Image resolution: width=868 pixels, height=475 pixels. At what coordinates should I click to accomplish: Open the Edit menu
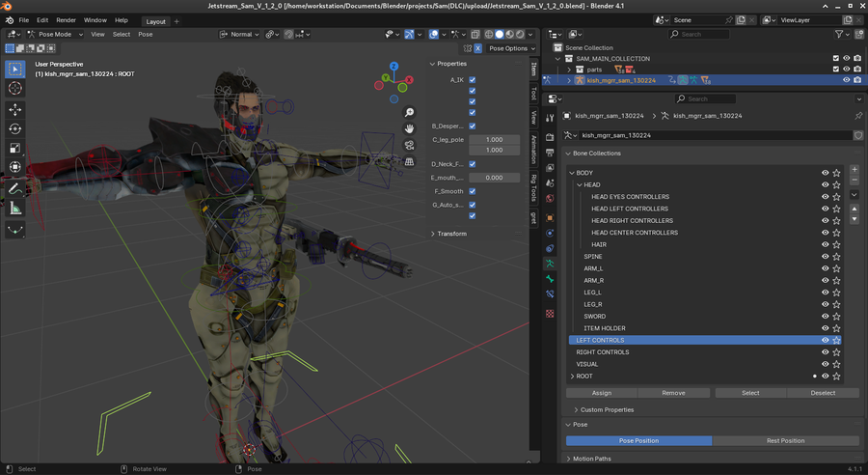coord(42,20)
